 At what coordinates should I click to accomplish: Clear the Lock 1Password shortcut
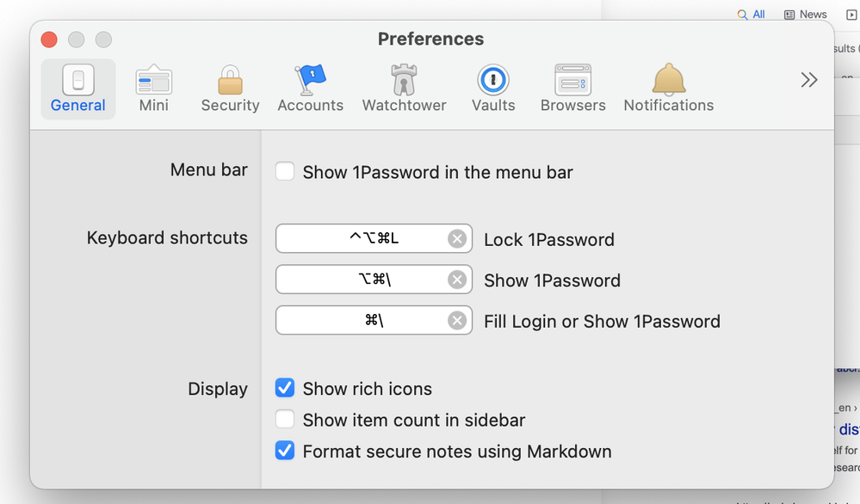pos(457,239)
